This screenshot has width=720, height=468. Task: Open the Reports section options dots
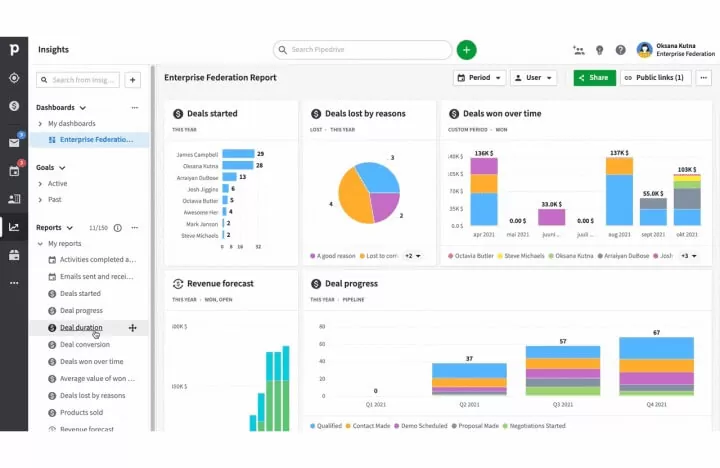(x=135, y=228)
